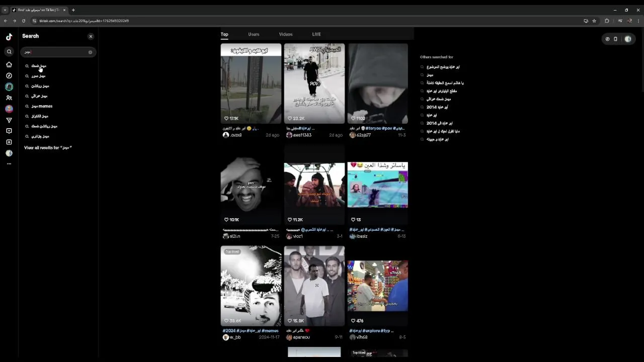Go to the Home feed icon
Viewport: 644px width, 362px height.
coord(9,65)
